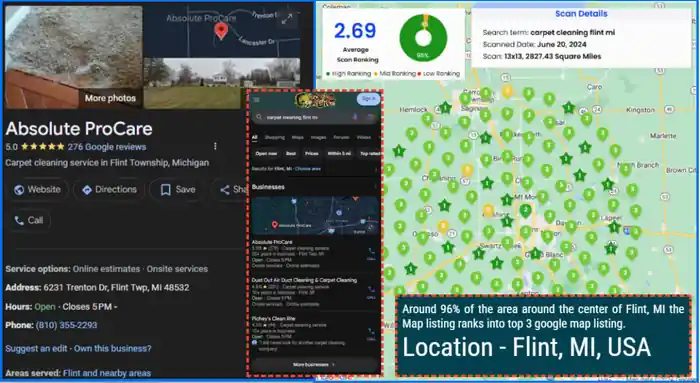The width and height of the screenshot is (700, 383).
Task: Switch to the Forums tab
Action: [x=342, y=137]
